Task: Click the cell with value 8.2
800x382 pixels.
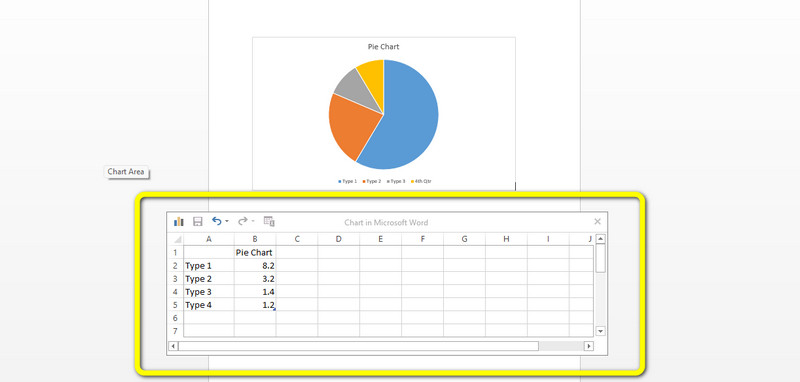Action: click(255, 266)
